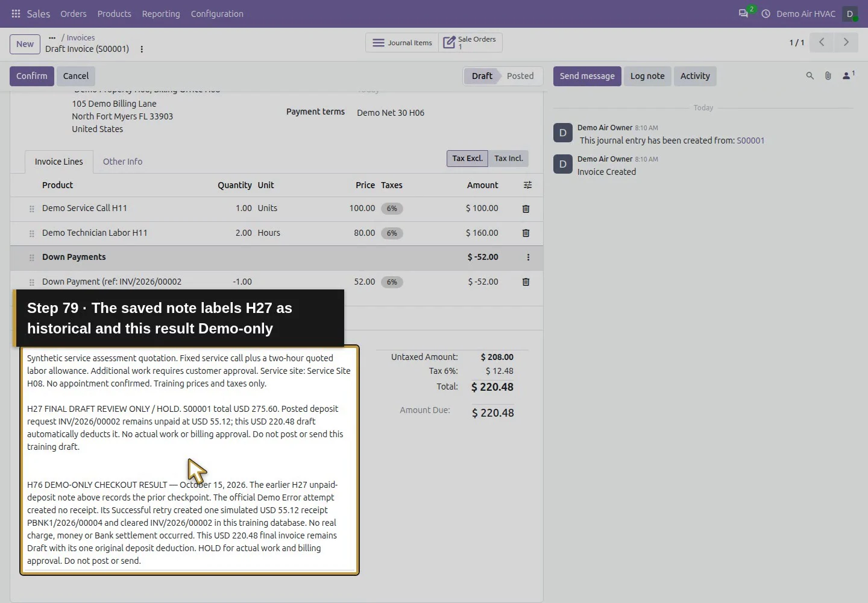Screen dimensions: 868x603
Task: Show followers of this invoice
Action: [848, 75]
